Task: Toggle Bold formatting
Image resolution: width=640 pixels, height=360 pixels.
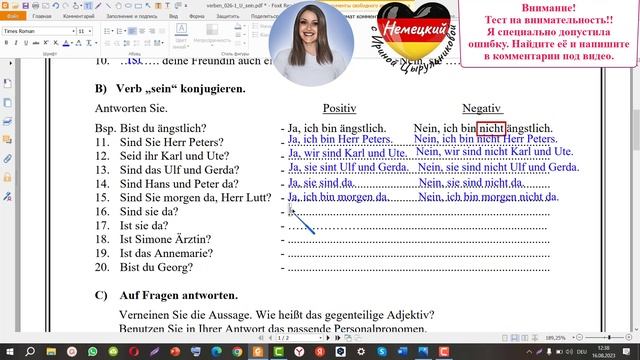Action: click(6, 43)
